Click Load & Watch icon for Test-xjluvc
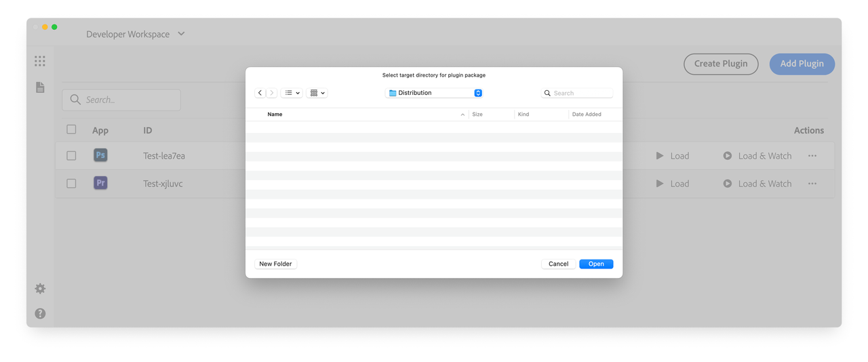 click(x=728, y=184)
